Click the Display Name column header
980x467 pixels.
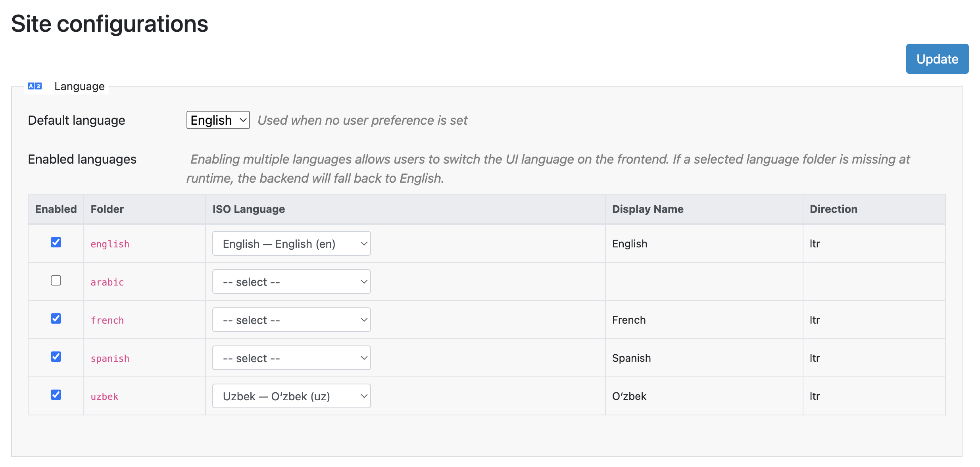[x=648, y=209]
